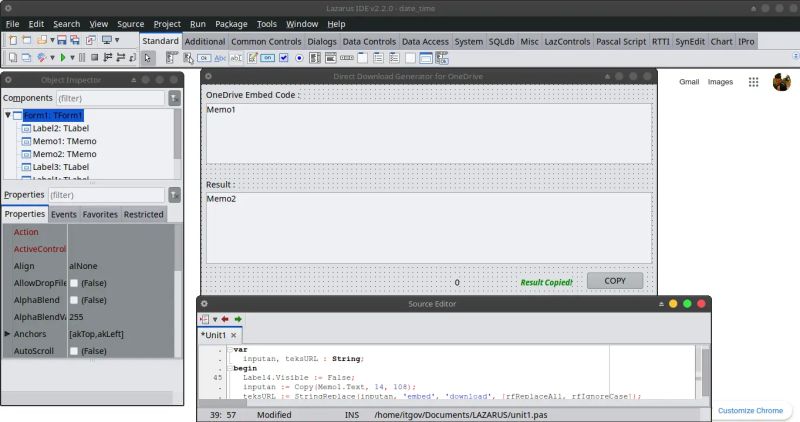
Task: Open the Components filter options button
Action: 174,98
